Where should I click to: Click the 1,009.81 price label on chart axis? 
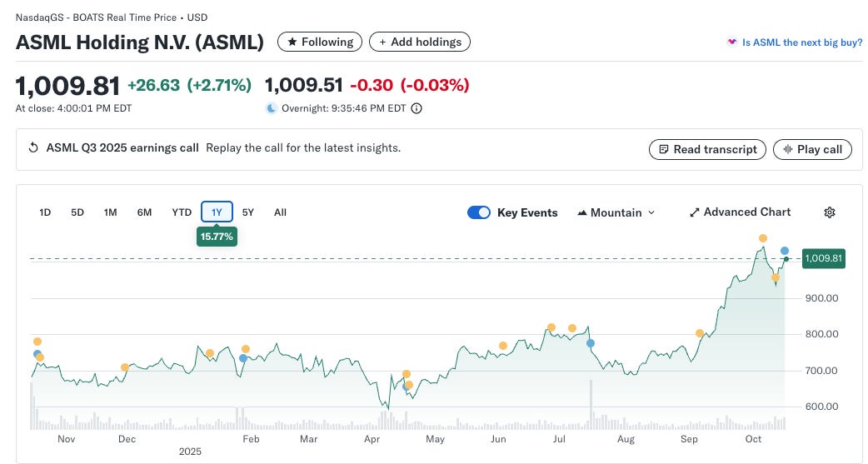coord(823,258)
